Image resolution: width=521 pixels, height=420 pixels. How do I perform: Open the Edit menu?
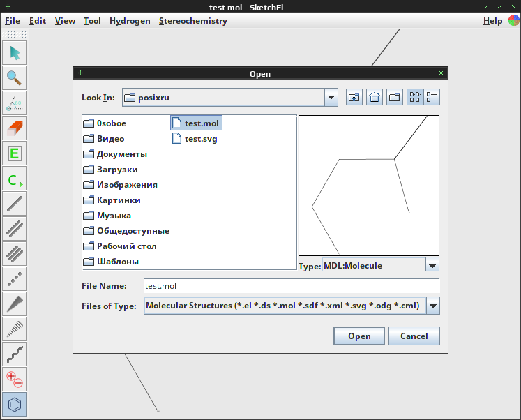(38, 21)
